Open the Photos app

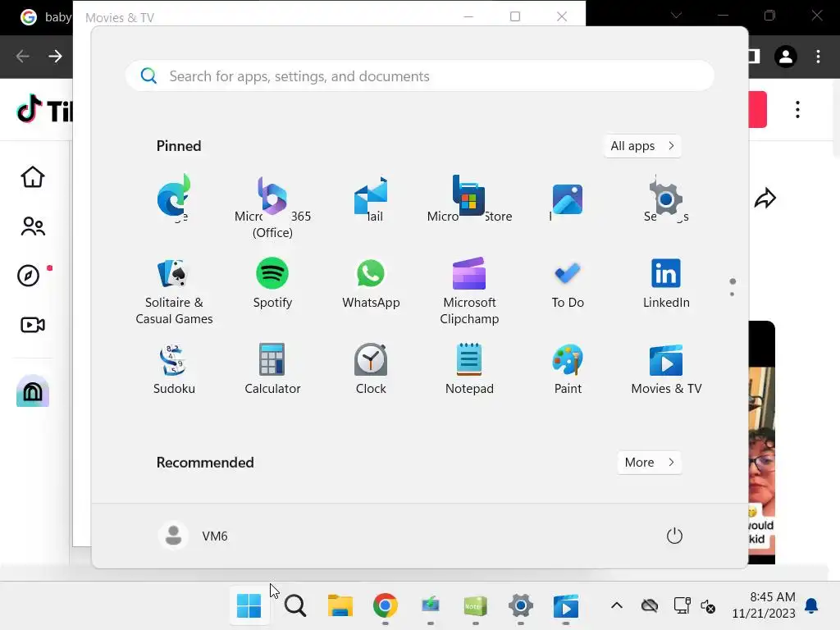568,199
